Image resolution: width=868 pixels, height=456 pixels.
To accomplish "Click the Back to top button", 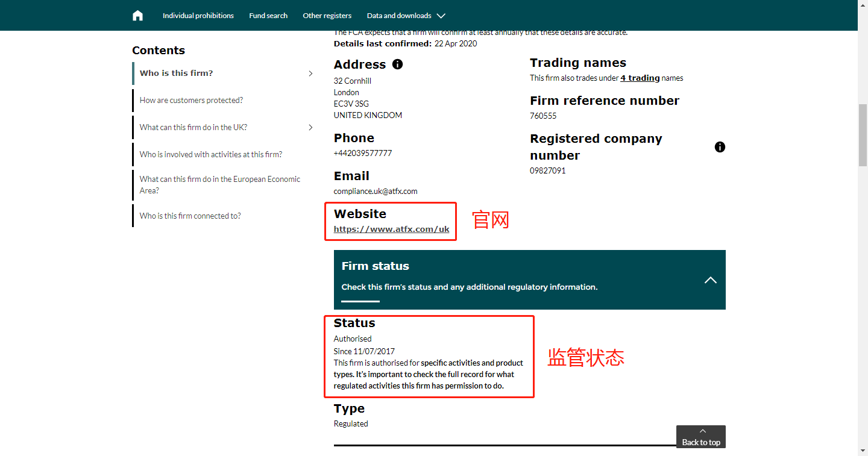I will click(x=701, y=437).
